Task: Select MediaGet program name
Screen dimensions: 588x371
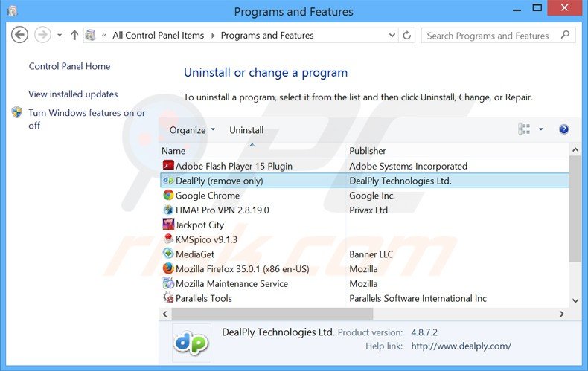Action: point(195,254)
